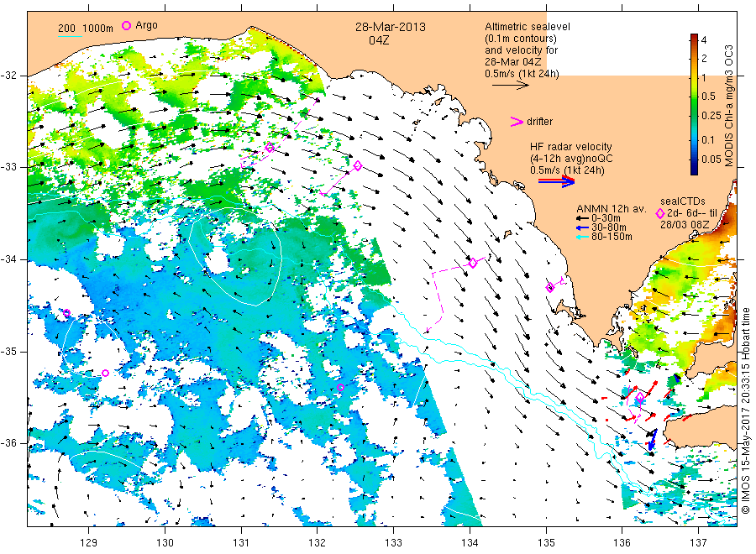756x554 pixels.
Task: Click the 0-30m depth label
Action: click(606, 218)
